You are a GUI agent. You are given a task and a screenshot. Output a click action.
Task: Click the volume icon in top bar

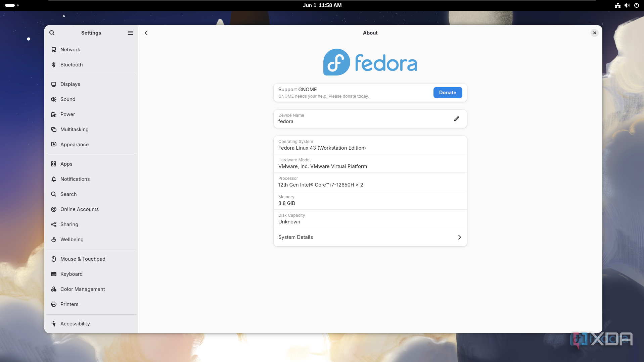point(627,5)
